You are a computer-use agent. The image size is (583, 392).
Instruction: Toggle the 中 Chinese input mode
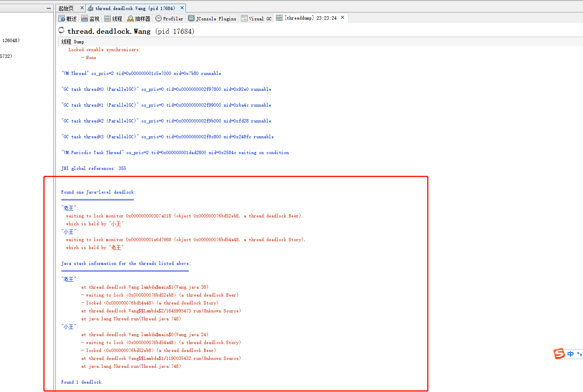click(x=570, y=354)
